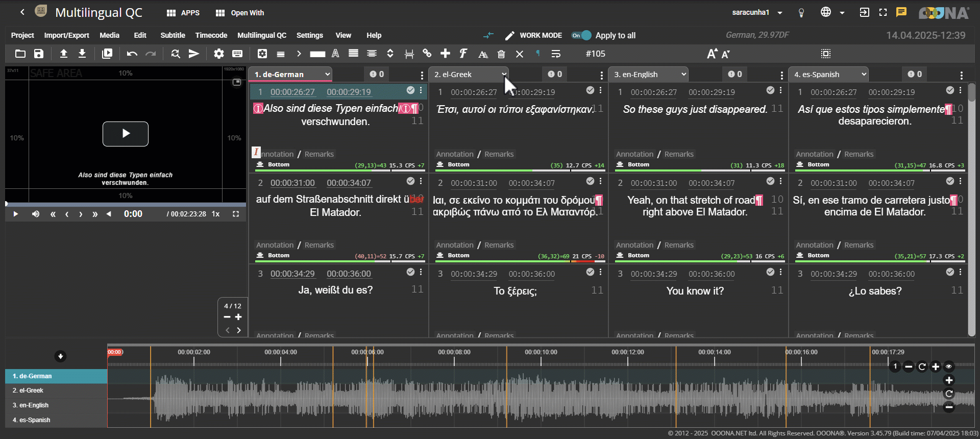Open the settings gear in the toolbar
This screenshot has height=439, width=980.
point(219,54)
